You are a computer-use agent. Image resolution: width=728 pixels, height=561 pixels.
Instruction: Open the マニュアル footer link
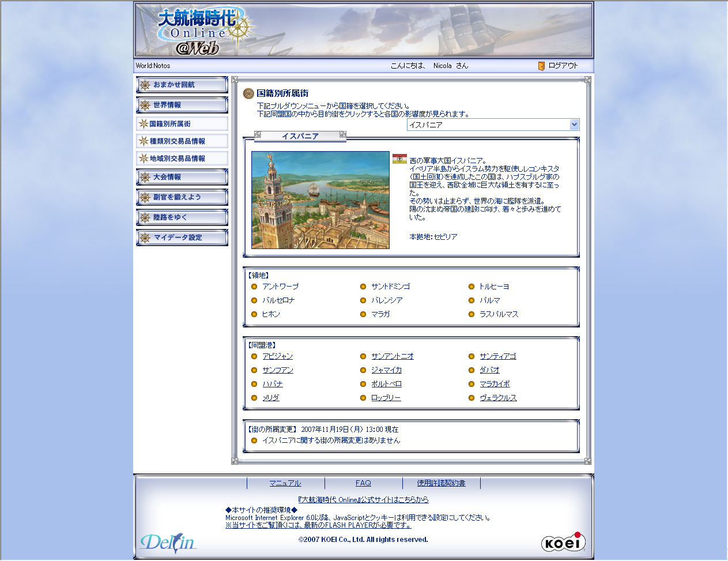(x=285, y=483)
